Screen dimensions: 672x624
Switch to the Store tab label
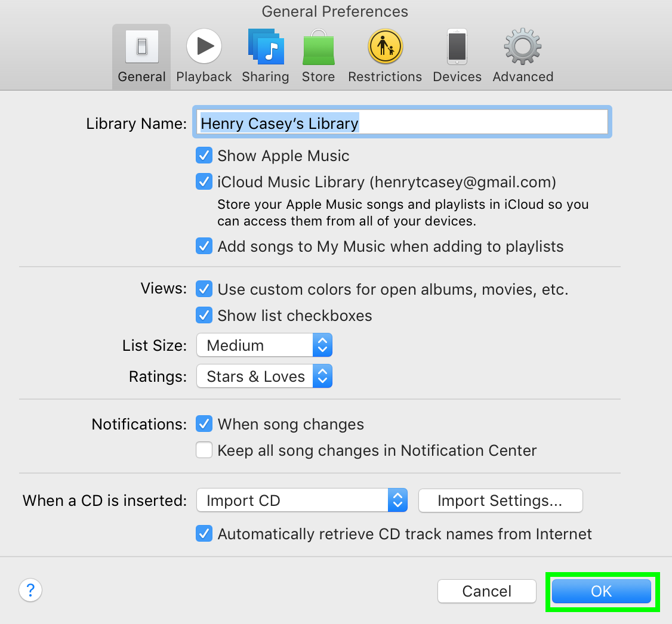319,77
